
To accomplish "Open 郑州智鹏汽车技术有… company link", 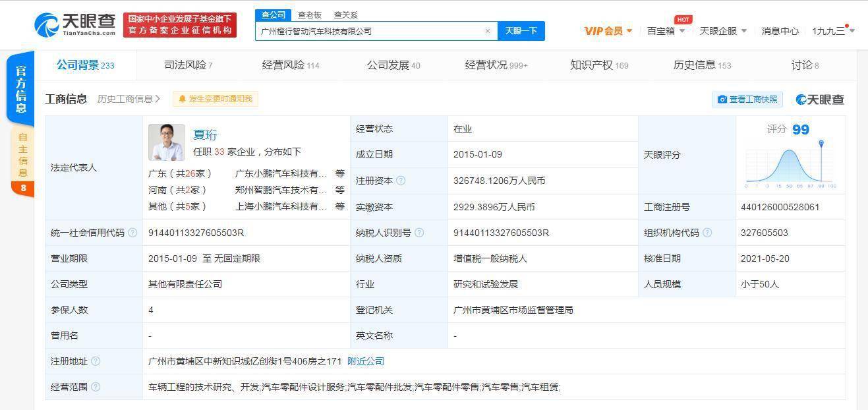I will pos(281,190).
